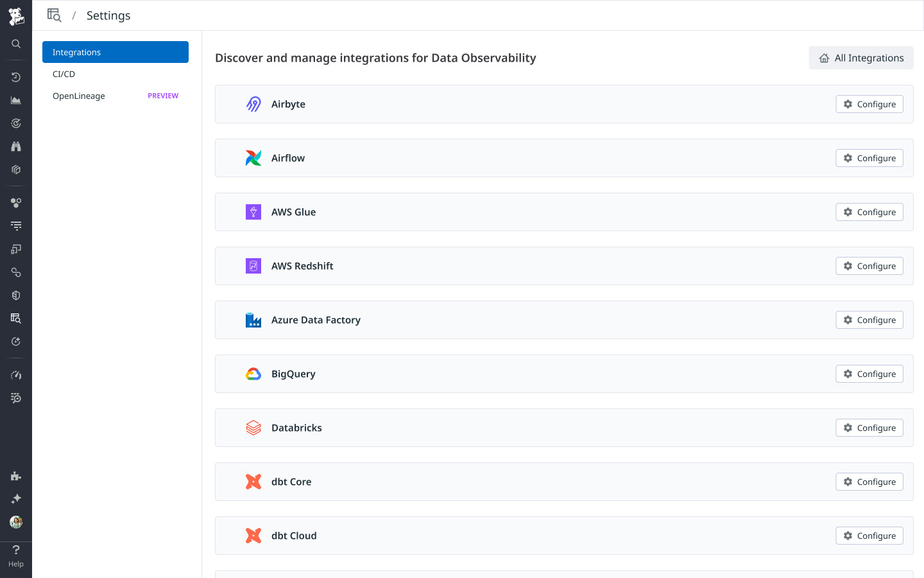Configure the Azure Data Factory integration
924x578 pixels.
pos(869,320)
